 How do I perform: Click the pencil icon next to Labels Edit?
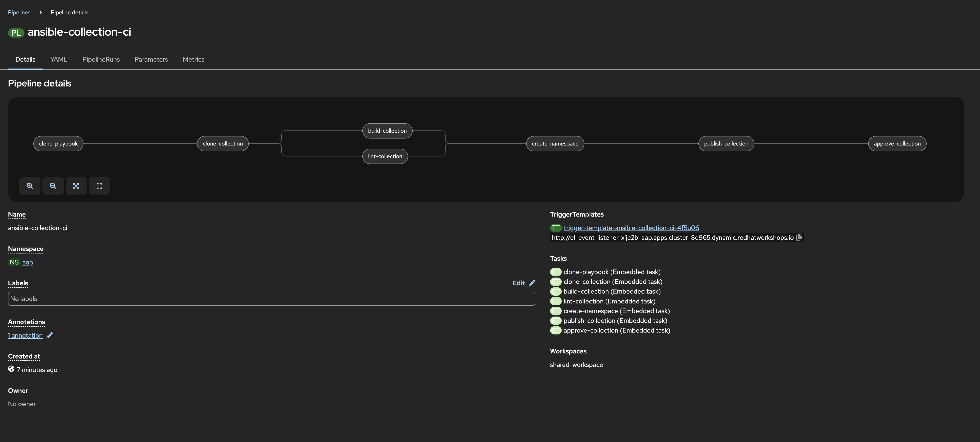click(532, 283)
